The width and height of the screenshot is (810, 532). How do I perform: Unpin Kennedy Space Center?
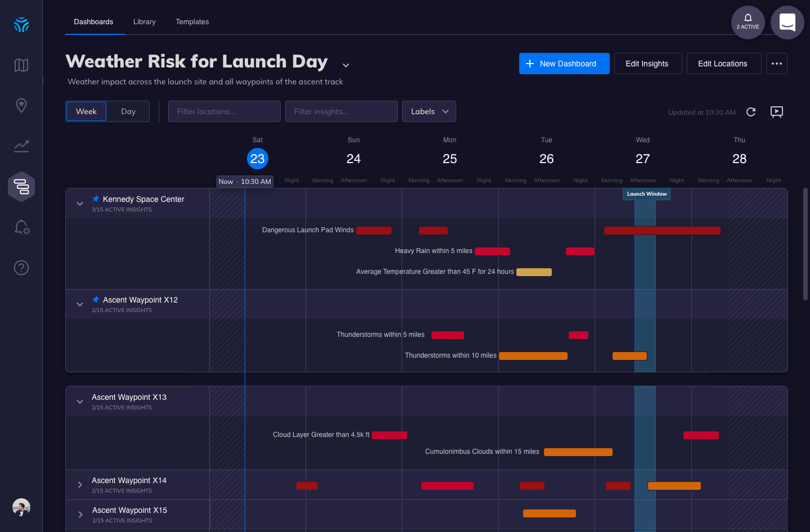(x=95, y=198)
